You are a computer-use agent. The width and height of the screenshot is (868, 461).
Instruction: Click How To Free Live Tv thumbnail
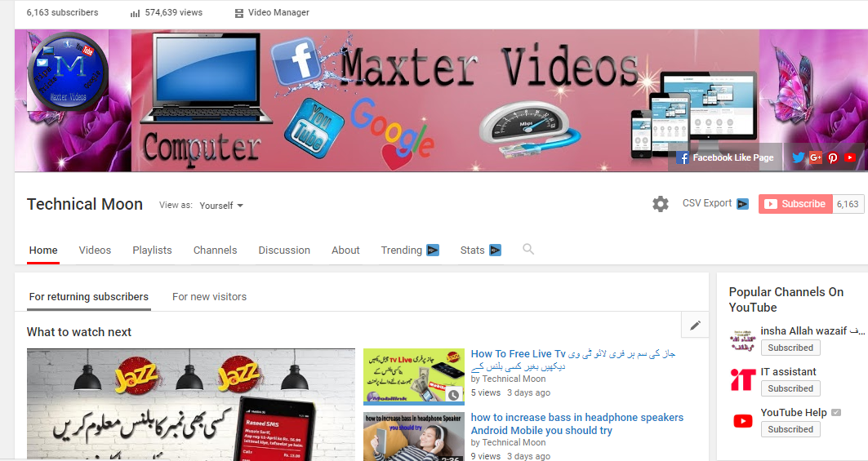tap(413, 376)
